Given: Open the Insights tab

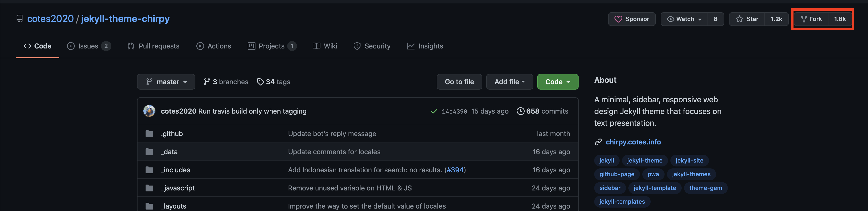Looking at the screenshot, I should click(424, 46).
